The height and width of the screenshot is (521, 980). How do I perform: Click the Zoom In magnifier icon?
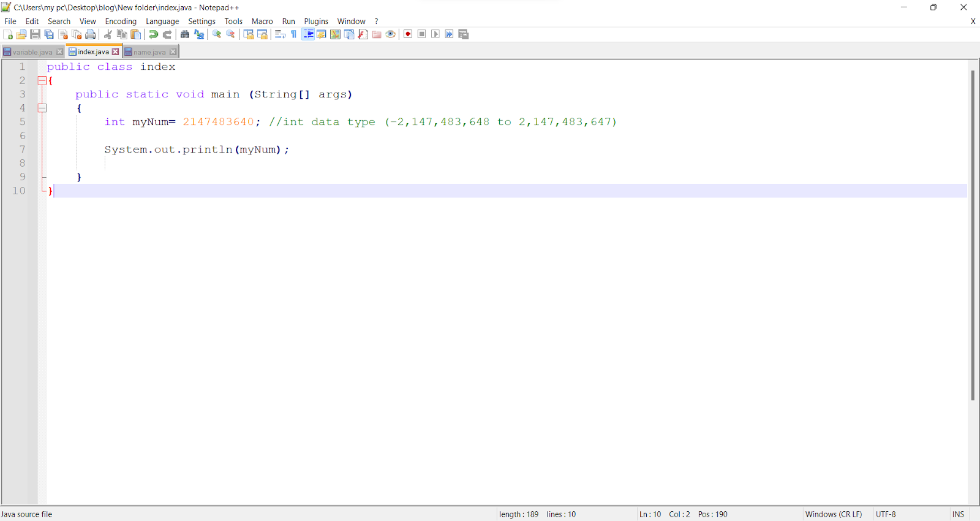[216, 34]
